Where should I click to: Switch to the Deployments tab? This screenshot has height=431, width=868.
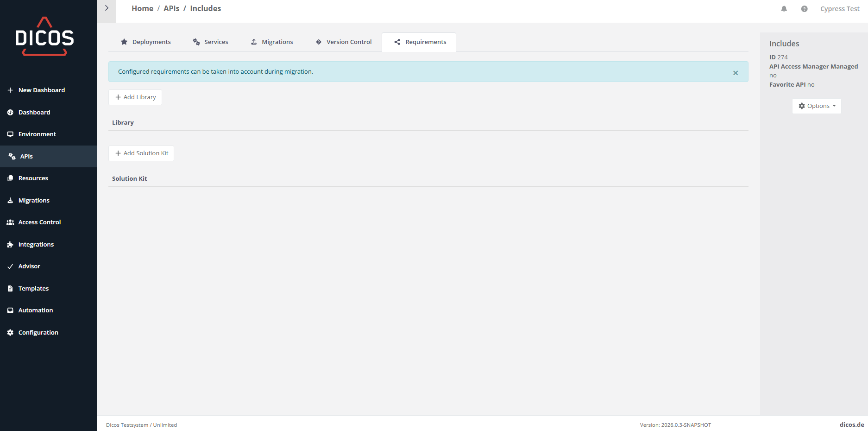click(x=145, y=42)
